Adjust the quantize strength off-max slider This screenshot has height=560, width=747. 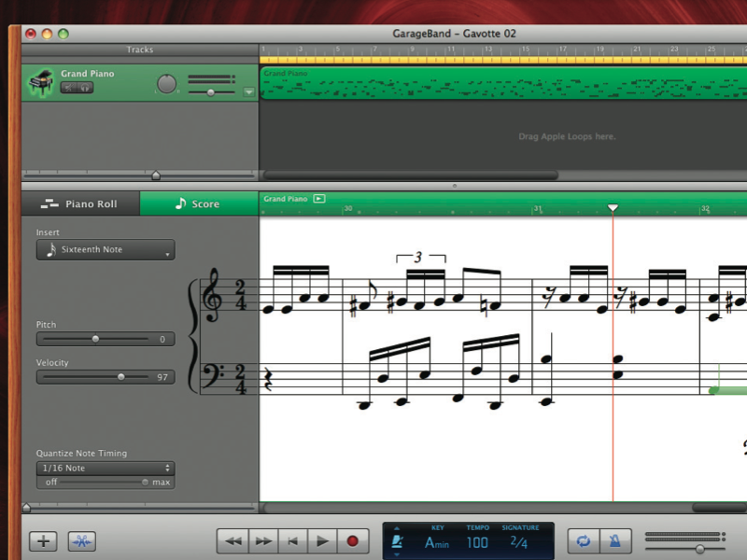point(145,483)
